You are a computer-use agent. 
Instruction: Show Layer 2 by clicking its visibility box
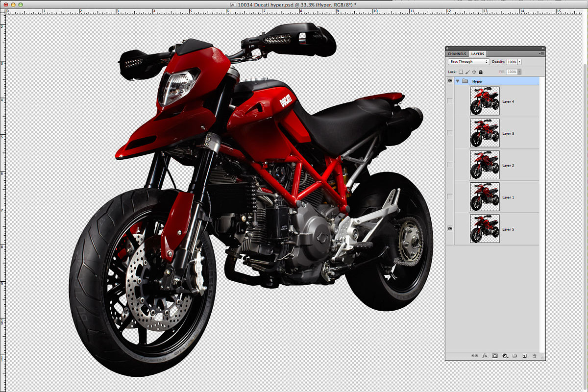pyautogui.click(x=450, y=165)
